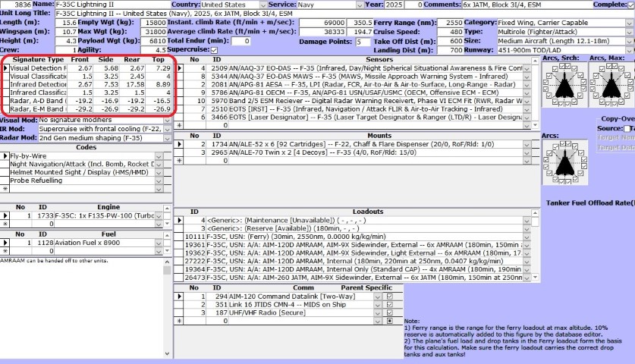The height and width of the screenshot is (364, 635).
Task: Click the Ferry Range value 2550
Action: coord(451,23)
